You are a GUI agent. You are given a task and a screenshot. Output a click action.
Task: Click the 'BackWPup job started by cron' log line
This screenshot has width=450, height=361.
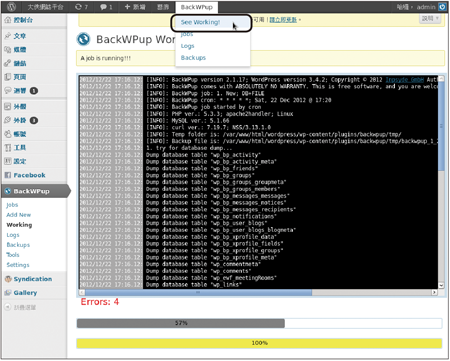pyautogui.click(x=204, y=107)
